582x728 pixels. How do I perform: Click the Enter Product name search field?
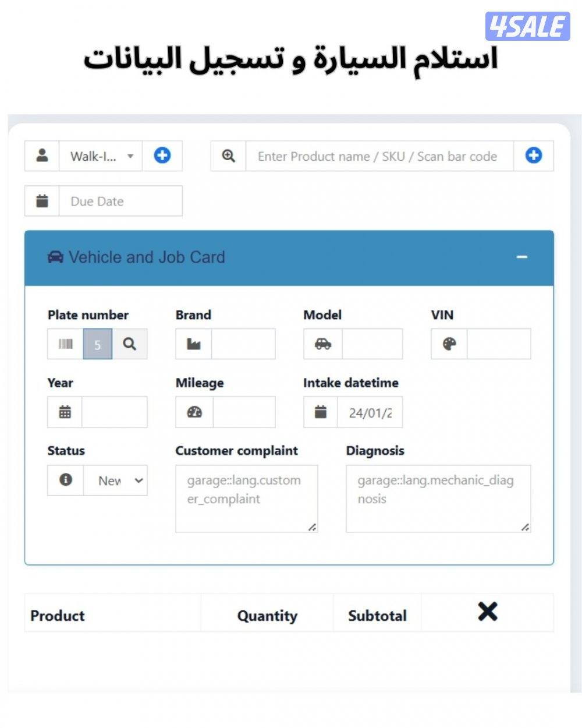pos(379,156)
